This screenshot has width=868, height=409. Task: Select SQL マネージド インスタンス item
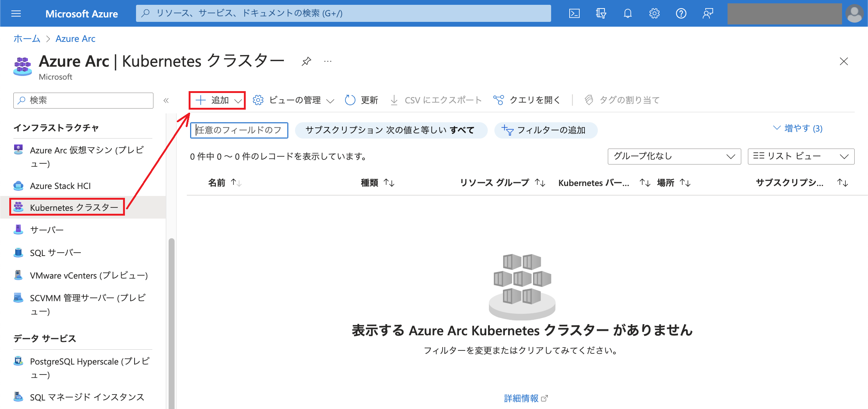coord(83,397)
